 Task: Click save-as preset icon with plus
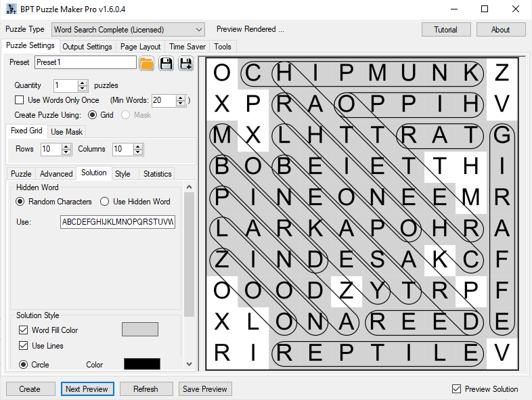(186, 64)
